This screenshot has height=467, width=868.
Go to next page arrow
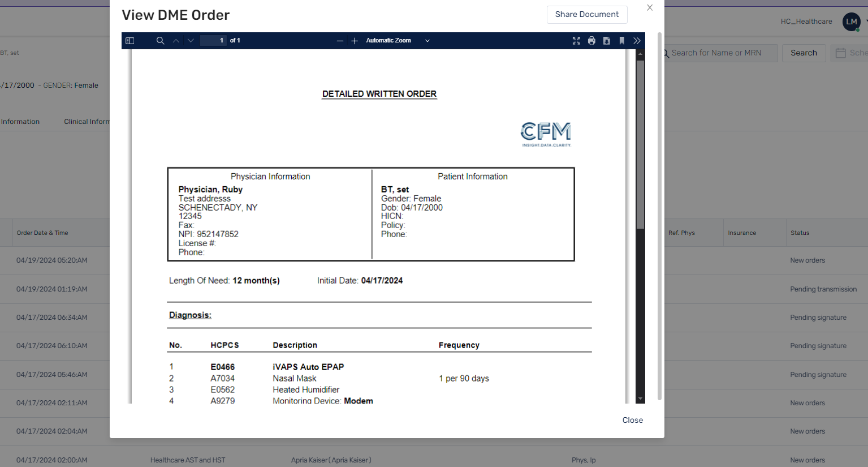(x=191, y=41)
